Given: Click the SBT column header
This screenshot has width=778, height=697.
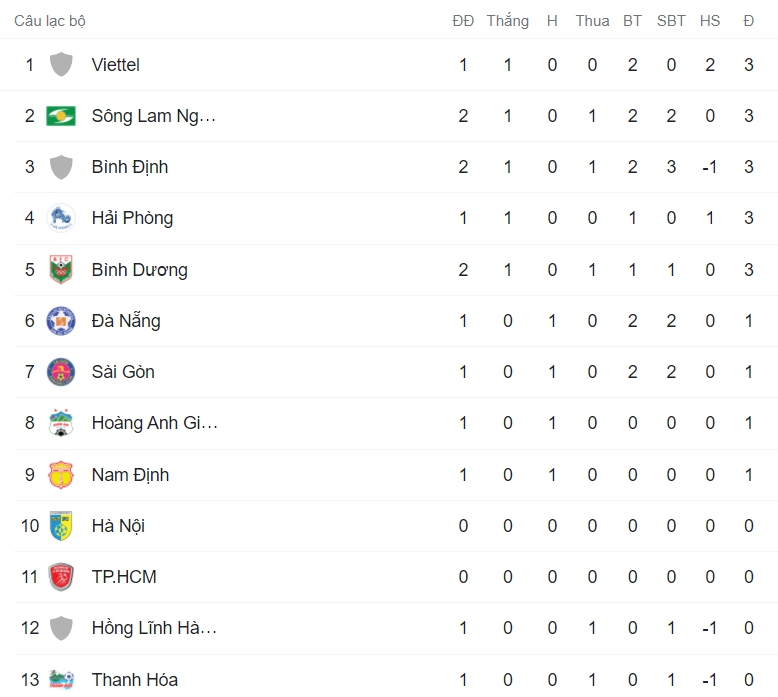Looking at the screenshot, I should click(x=671, y=21).
